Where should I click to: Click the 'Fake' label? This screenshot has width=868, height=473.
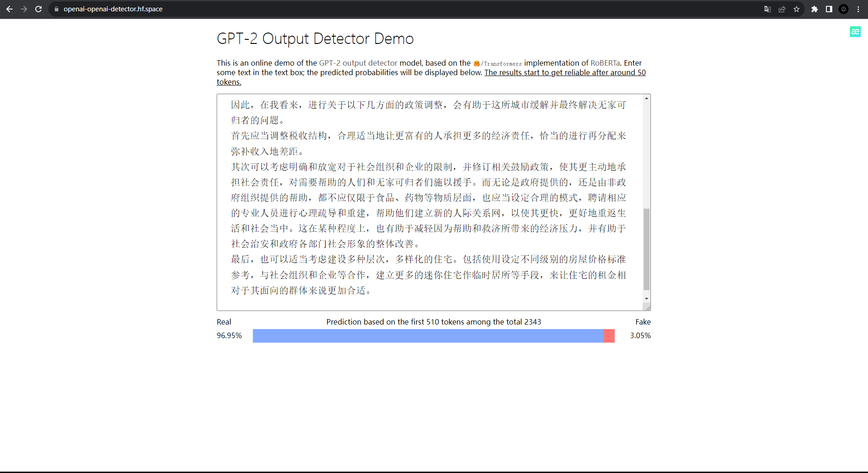[643, 322]
